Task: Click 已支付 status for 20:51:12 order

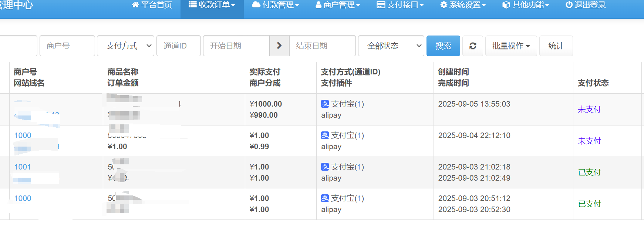Action: click(589, 204)
